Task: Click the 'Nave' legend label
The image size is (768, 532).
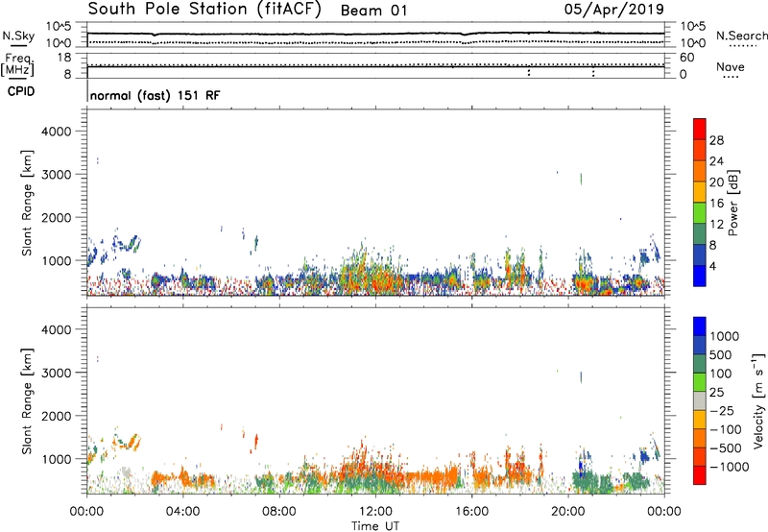Action: pos(730,67)
